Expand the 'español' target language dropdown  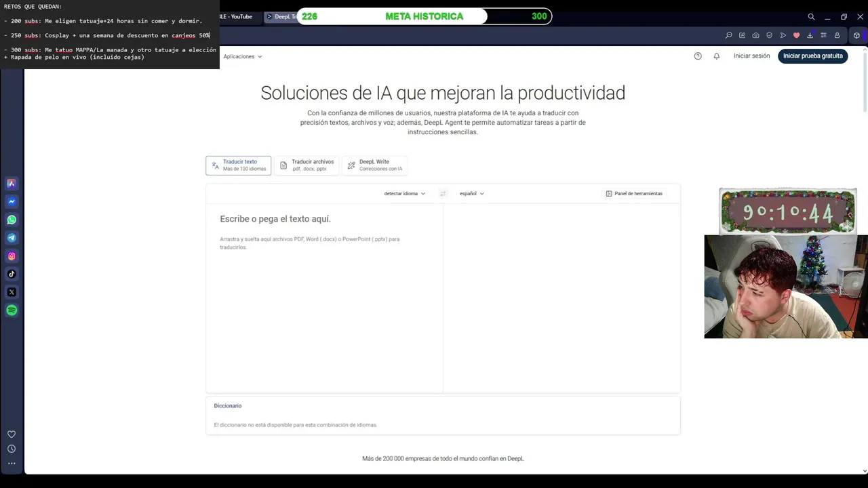pos(472,194)
